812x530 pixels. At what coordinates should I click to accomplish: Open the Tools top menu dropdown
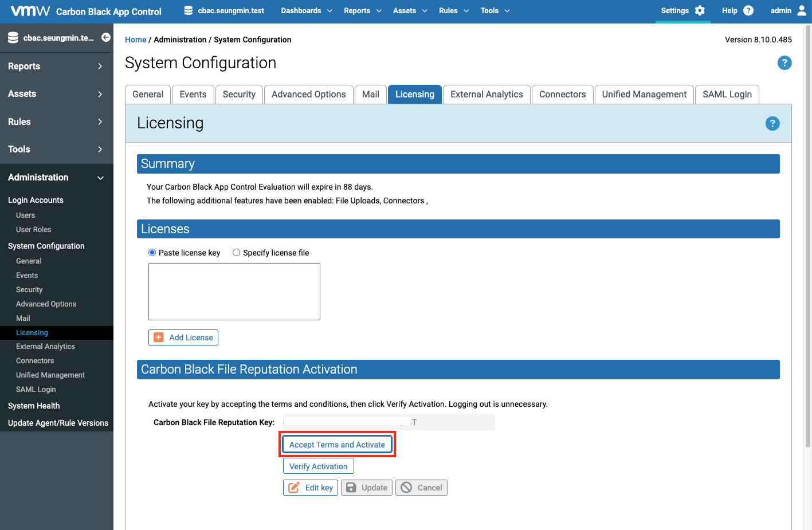tap(495, 10)
